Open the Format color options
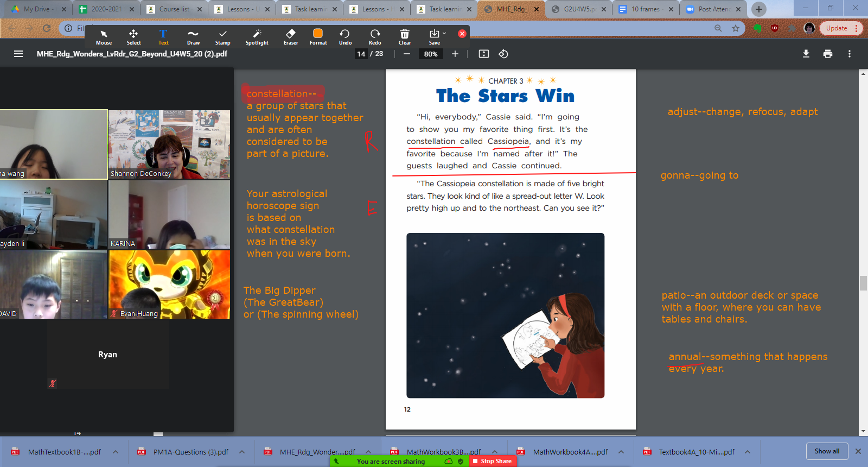This screenshot has height=467, width=868. 318,37
